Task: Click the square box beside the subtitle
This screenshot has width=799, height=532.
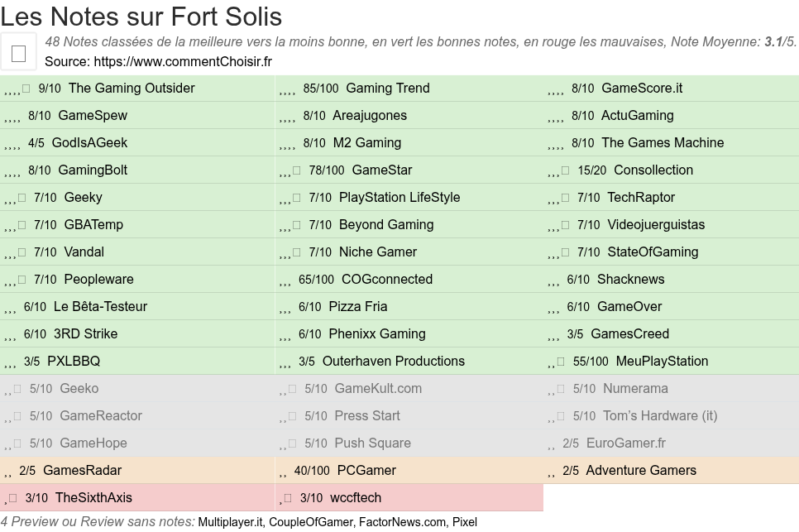Action: click(18, 53)
